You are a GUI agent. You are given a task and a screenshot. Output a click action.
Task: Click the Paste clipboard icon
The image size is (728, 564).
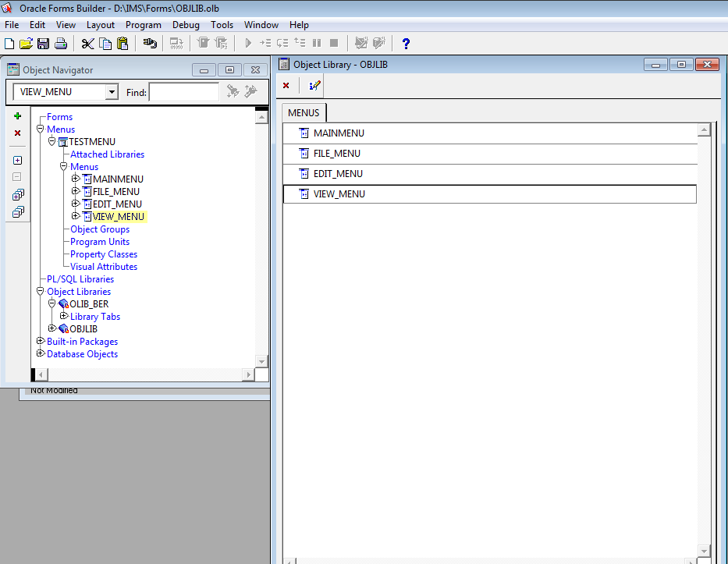pos(123,44)
